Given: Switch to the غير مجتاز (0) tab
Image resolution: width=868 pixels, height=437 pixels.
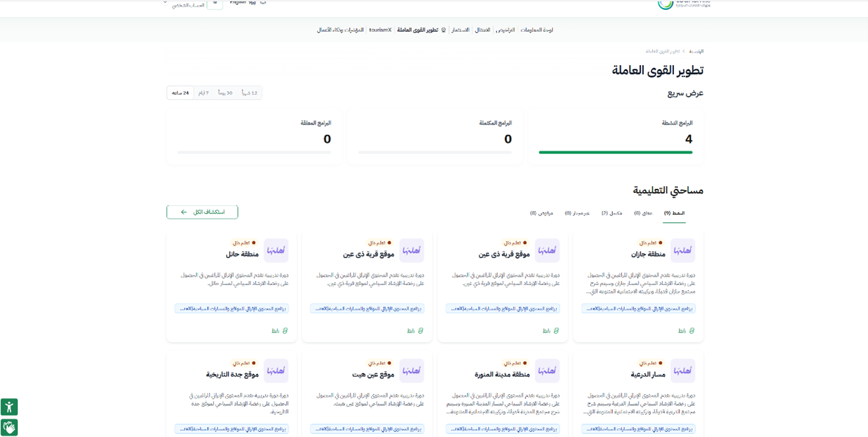Looking at the screenshot, I should (577, 213).
